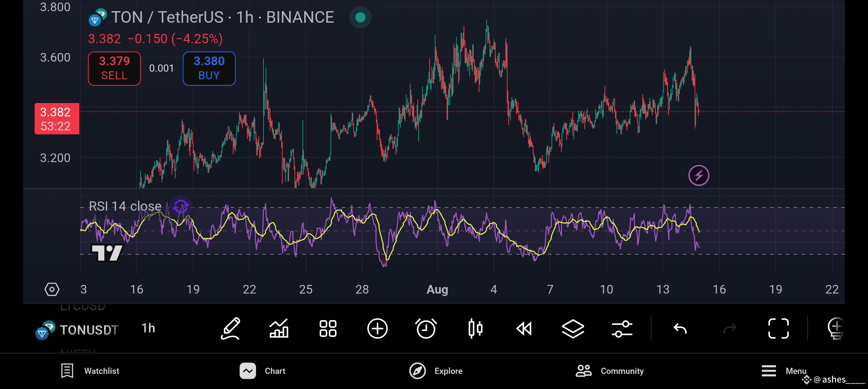The image size is (868, 389).
Task: Click the RSI 14 close legend
Action: 125,206
